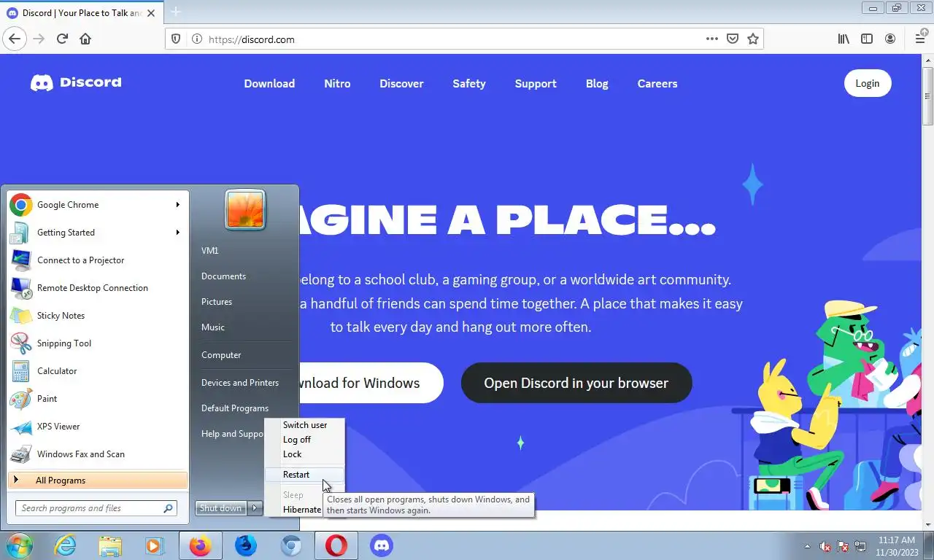934x560 pixels.
Task: Click the Discord logo in the header
Action: click(76, 83)
